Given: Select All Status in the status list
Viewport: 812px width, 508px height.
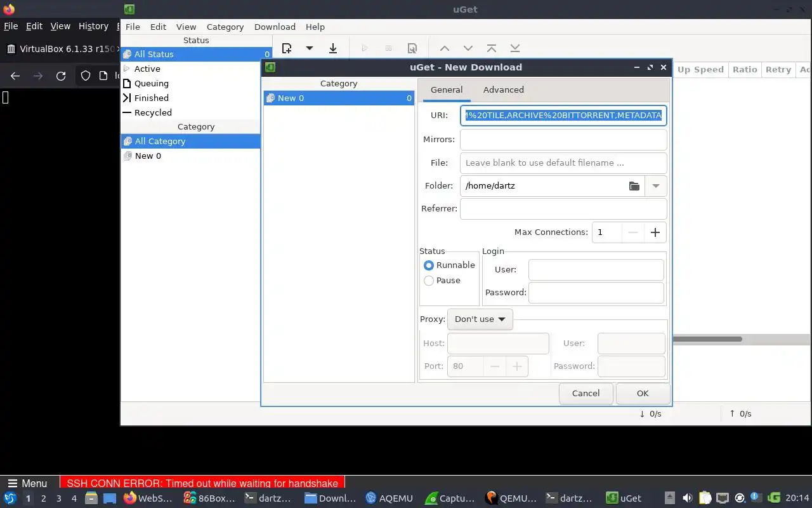Looking at the screenshot, I should 197,54.
